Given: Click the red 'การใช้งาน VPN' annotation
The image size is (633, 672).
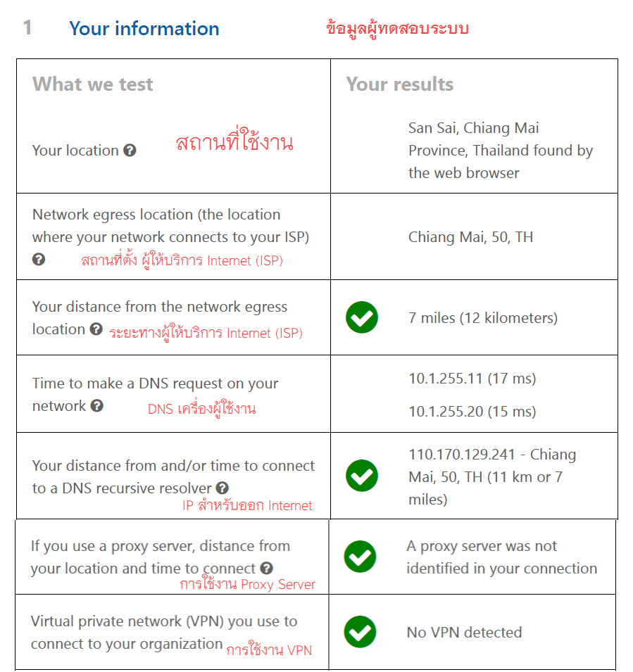Looking at the screenshot, I should (x=268, y=650).
